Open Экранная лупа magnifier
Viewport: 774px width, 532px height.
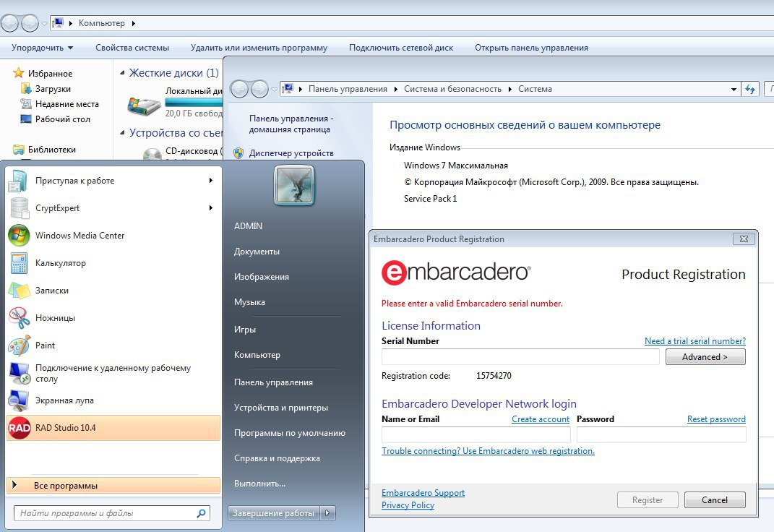[113, 400]
